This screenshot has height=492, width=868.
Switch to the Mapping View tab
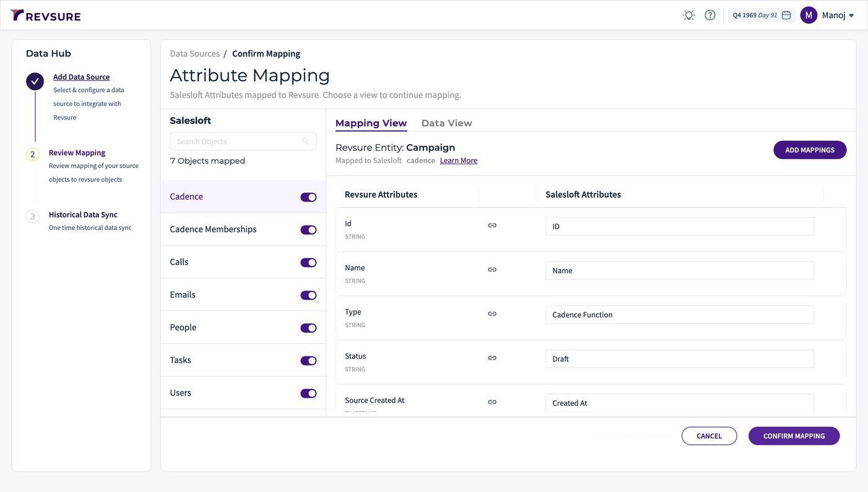tap(371, 123)
